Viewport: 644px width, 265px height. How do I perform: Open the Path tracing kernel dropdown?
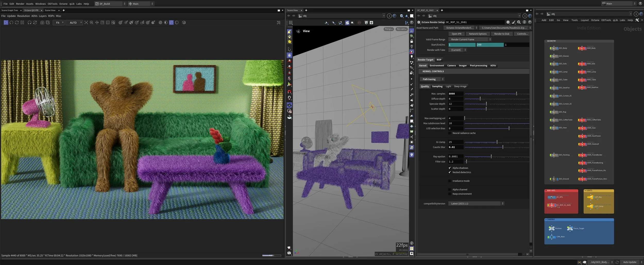point(432,79)
